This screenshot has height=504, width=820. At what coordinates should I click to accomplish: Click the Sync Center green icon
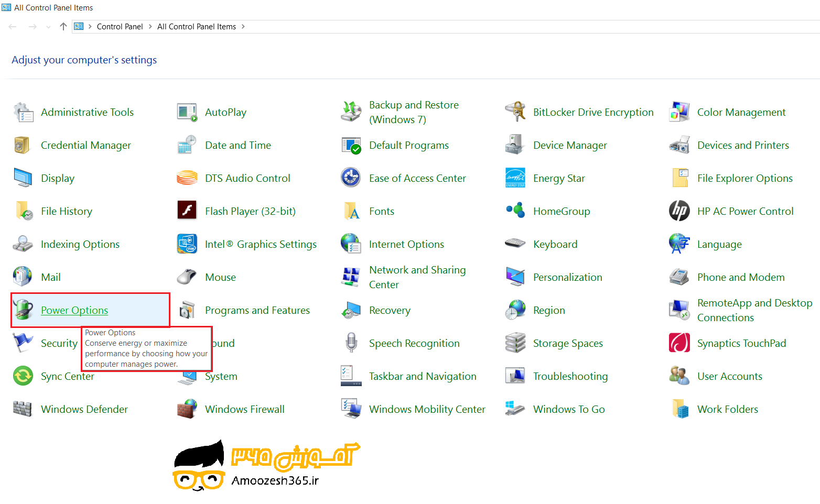pyautogui.click(x=23, y=376)
